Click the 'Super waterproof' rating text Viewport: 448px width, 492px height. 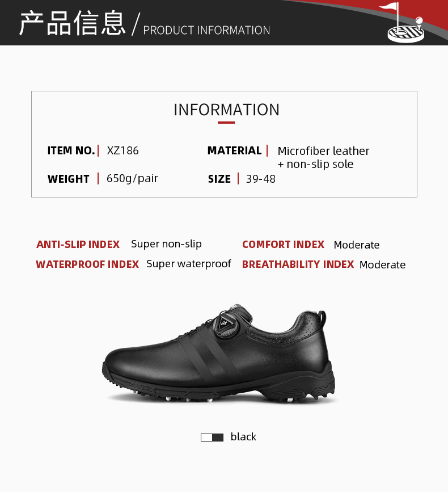tap(189, 264)
